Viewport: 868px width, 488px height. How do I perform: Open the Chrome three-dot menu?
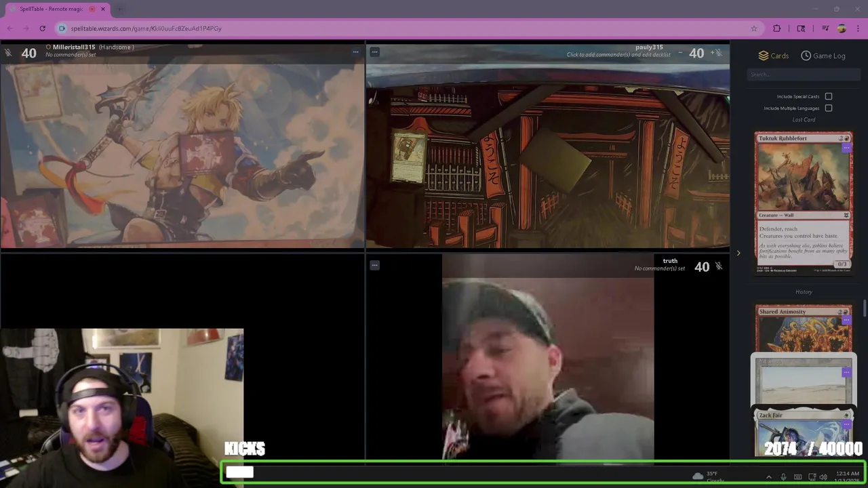pyautogui.click(x=859, y=28)
